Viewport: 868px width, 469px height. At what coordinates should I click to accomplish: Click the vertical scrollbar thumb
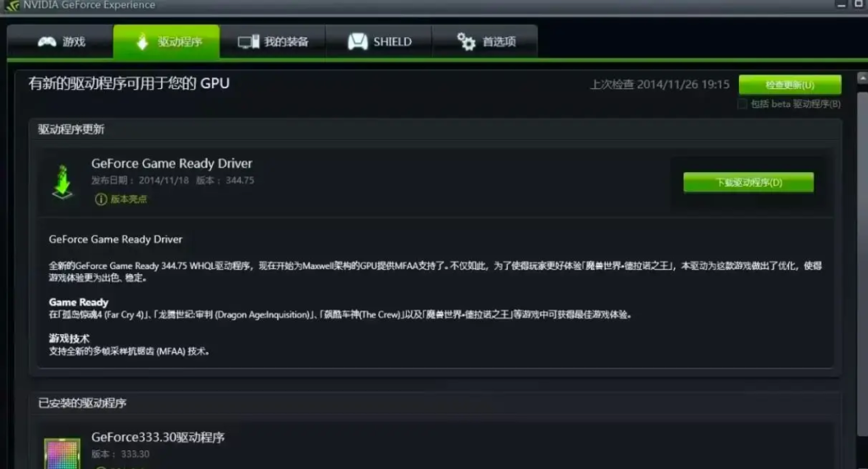[x=862, y=263]
